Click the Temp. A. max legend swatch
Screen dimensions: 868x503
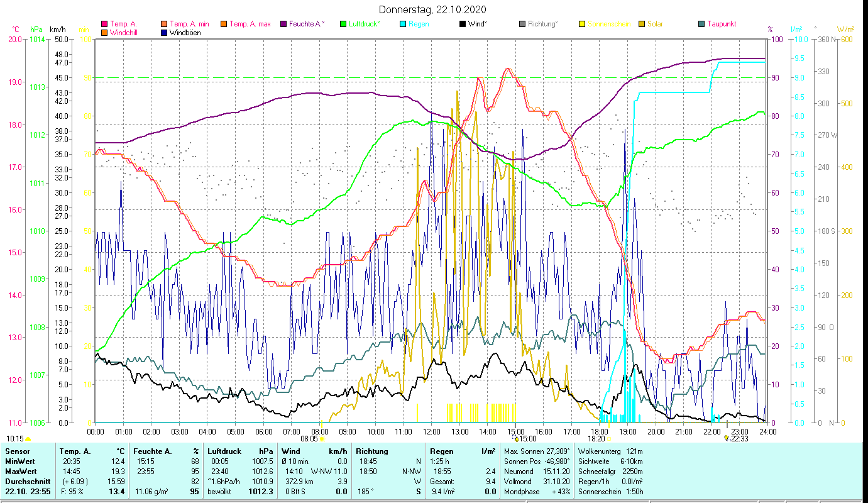[222, 24]
